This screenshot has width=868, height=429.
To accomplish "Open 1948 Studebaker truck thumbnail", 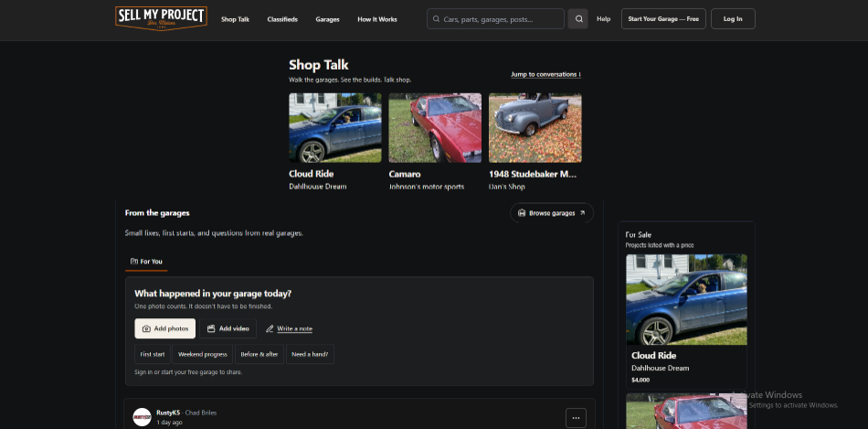I will tap(535, 127).
